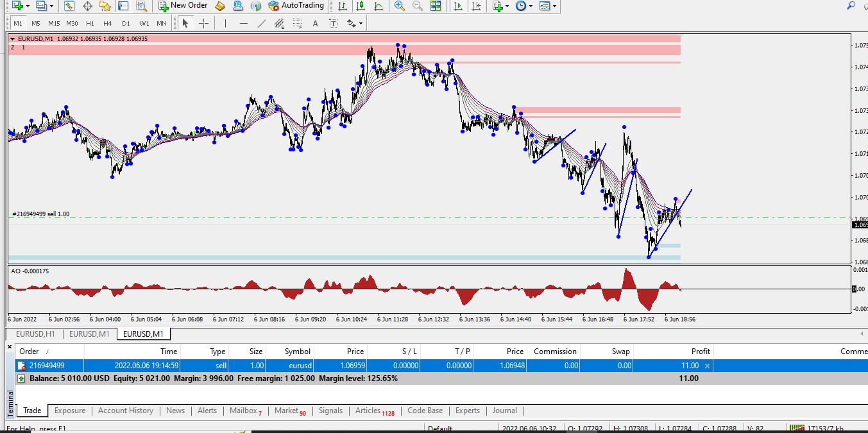Viewport: 868px width, 433px height.
Task: Click the Crosshair cursor tool
Action: click(203, 24)
